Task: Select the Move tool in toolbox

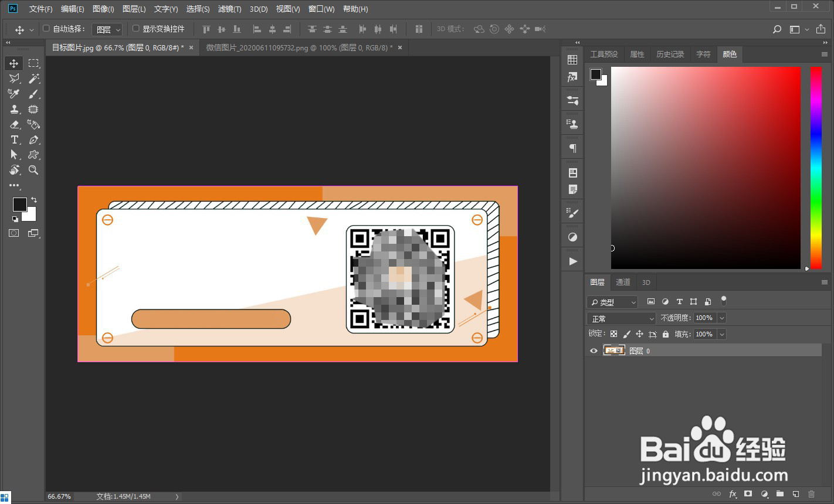Action: pos(14,63)
